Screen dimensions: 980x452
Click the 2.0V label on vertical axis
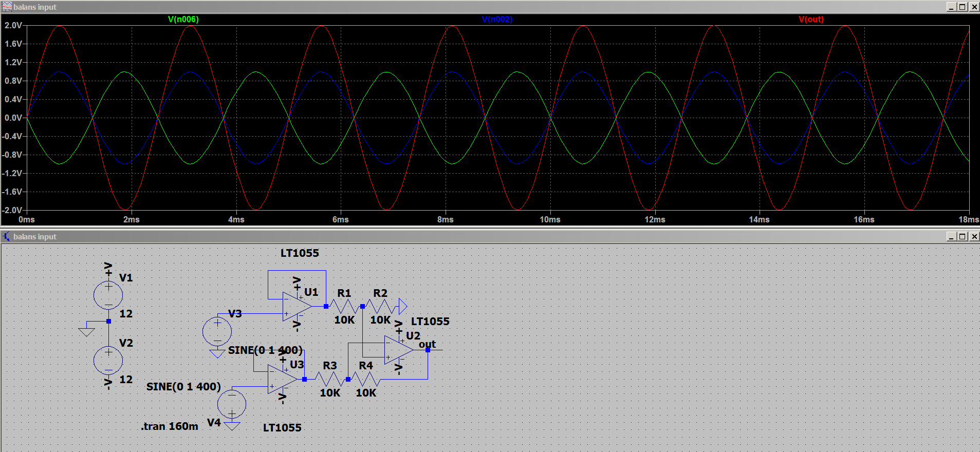pos(13,25)
